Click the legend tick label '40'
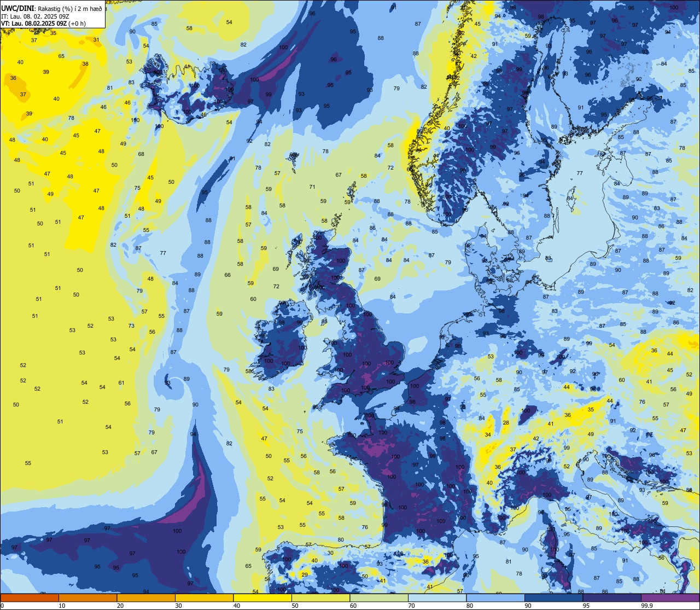700x610 pixels. point(237,605)
